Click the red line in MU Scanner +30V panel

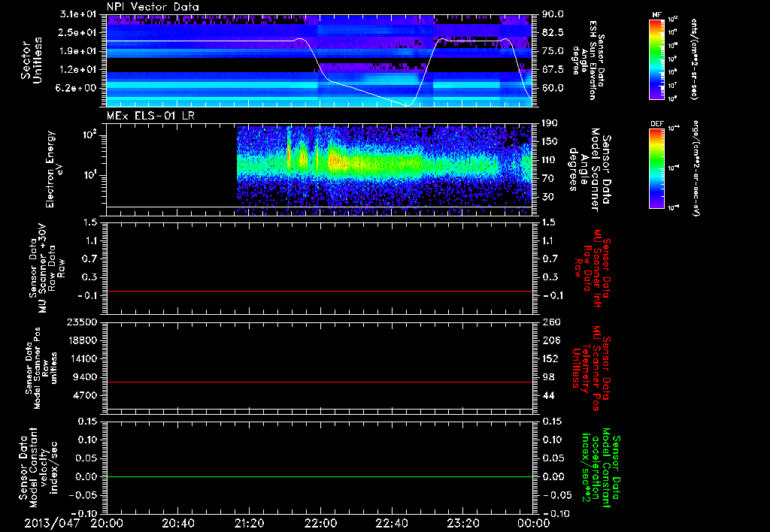(319, 291)
